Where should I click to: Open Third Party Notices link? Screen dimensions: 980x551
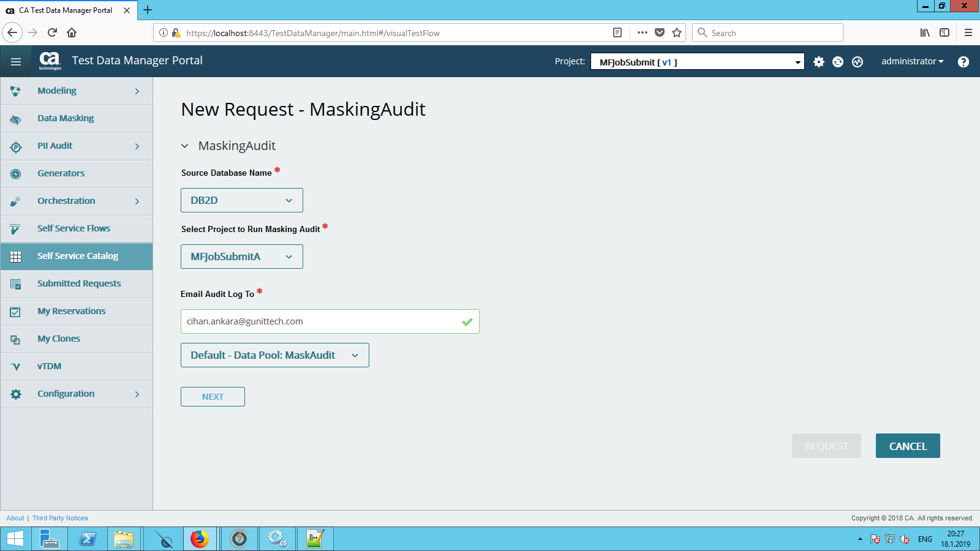point(60,518)
